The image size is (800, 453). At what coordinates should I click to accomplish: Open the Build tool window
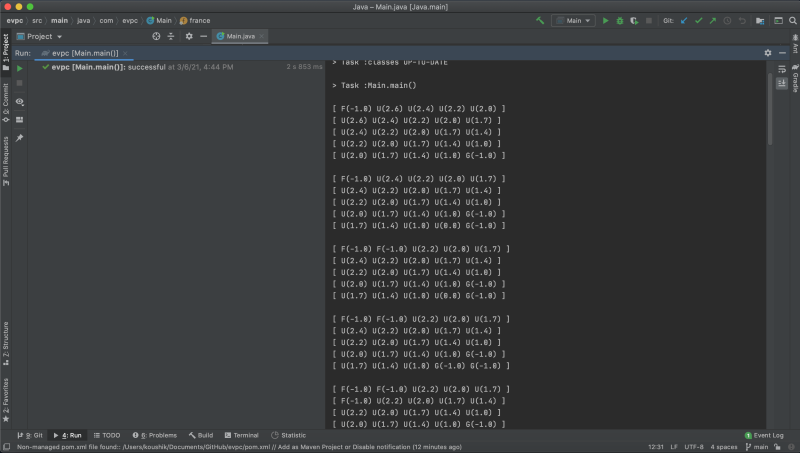pyautogui.click(x=201, y=435)
